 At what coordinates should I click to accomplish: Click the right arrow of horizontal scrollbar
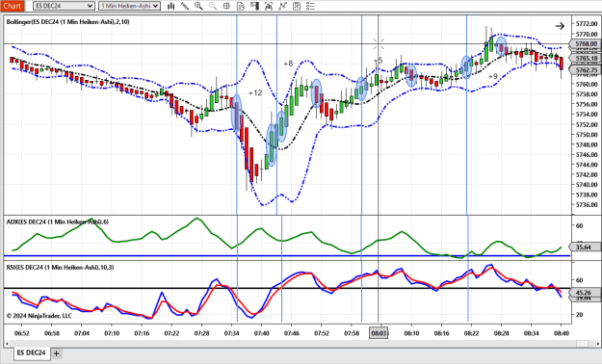[598, 344]
